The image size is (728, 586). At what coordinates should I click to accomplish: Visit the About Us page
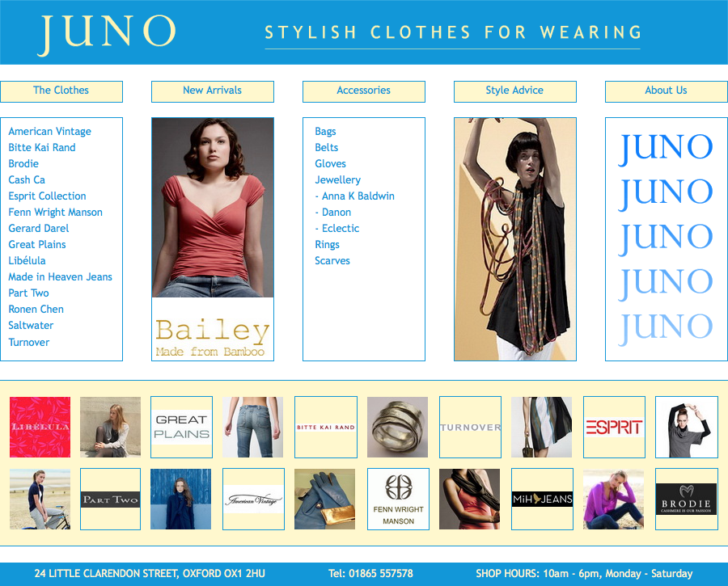[667, 91]
